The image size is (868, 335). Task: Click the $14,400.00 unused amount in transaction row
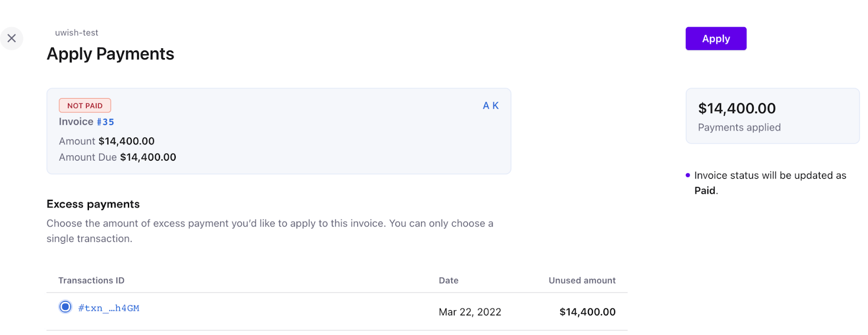point(587,312)
